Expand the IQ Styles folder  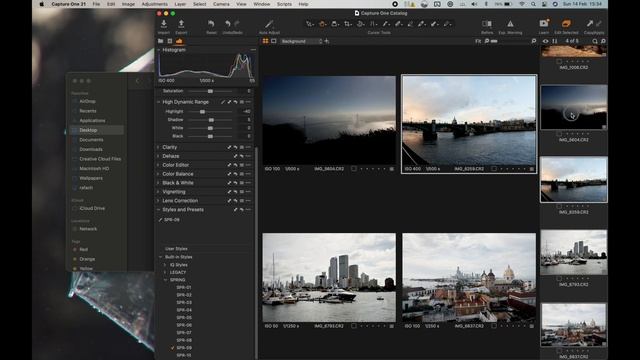(165, 265)
